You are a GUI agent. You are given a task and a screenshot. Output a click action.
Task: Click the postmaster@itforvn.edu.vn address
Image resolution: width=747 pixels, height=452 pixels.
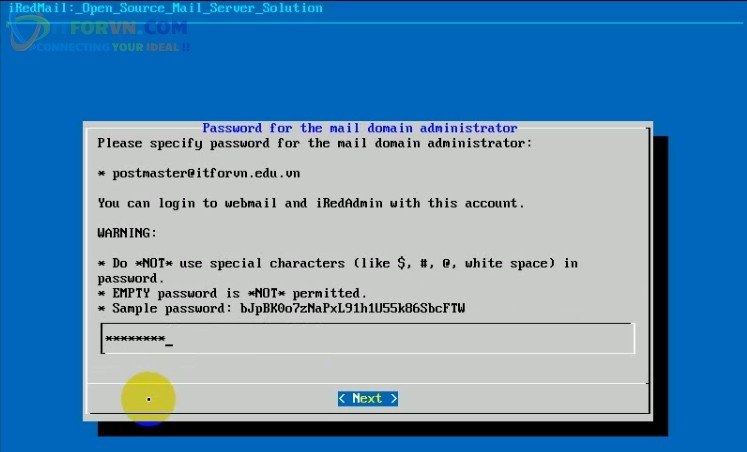(x=206, y=173)
